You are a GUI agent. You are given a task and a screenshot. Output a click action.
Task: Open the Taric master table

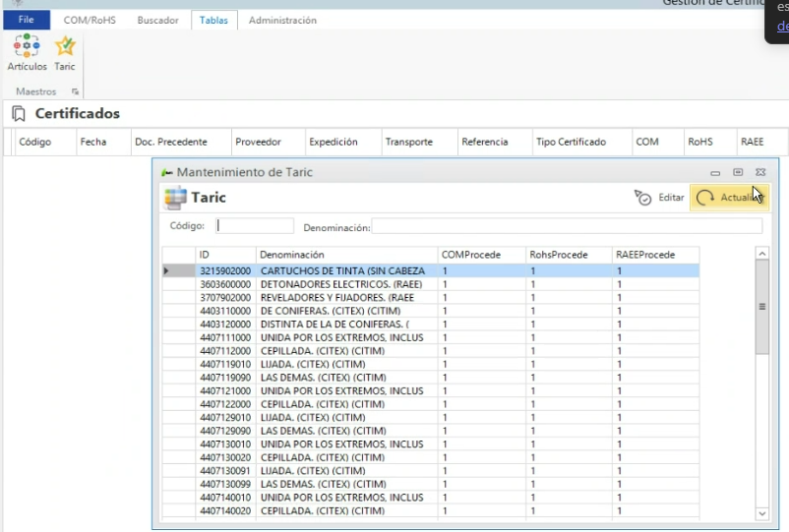tap(65, 53)
